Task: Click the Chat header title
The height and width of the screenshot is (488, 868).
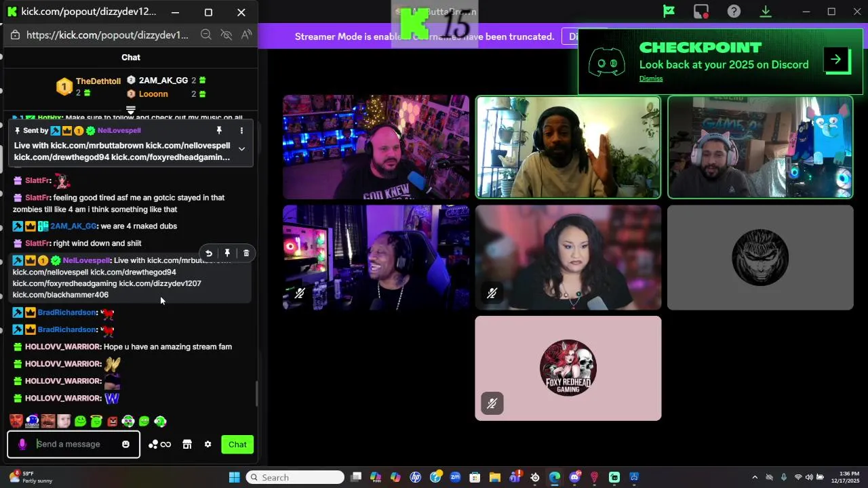Action: coord(131,58)
